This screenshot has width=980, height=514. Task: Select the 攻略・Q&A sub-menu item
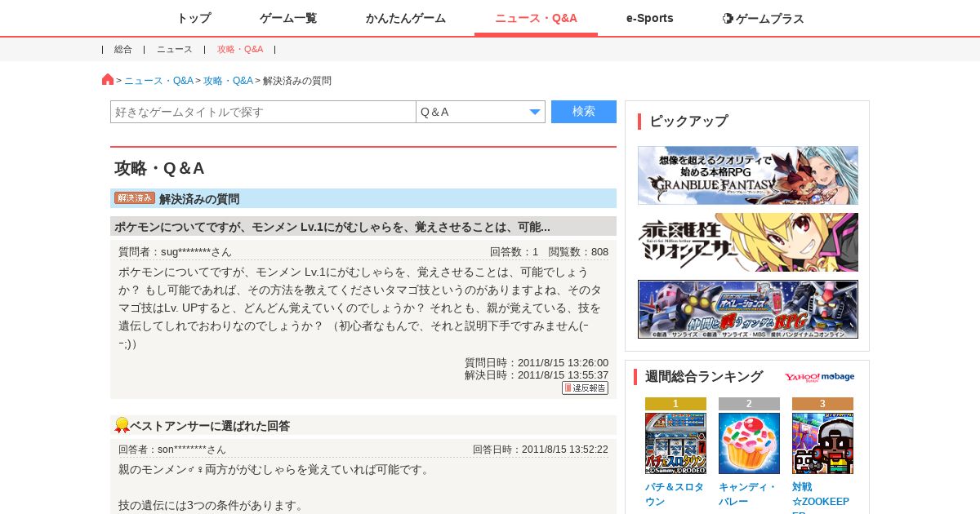pos(240,49)
